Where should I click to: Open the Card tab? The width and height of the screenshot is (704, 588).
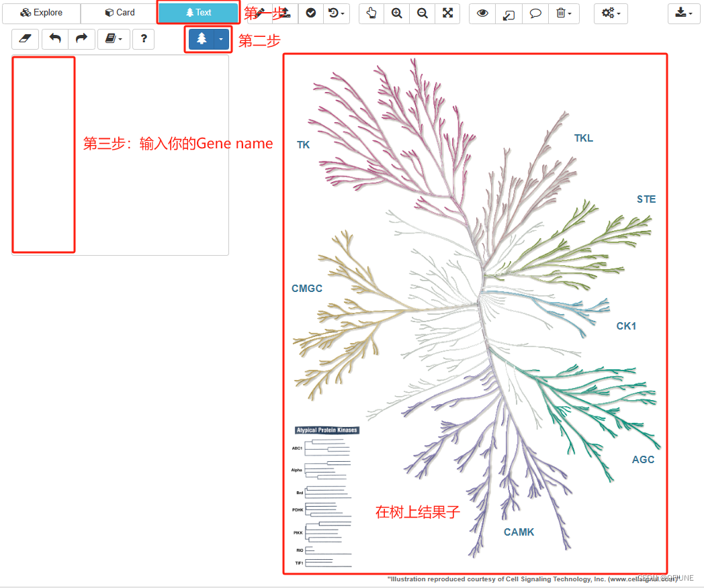click(x=120, y=13)
